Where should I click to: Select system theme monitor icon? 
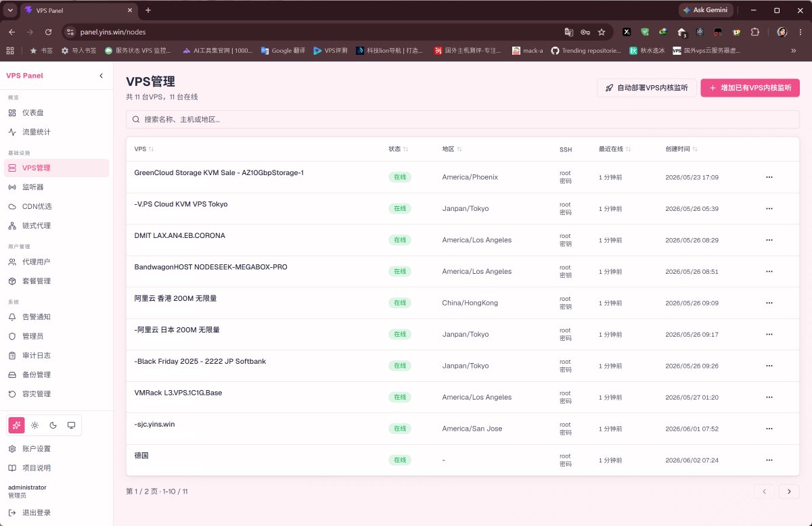[71, 425]
